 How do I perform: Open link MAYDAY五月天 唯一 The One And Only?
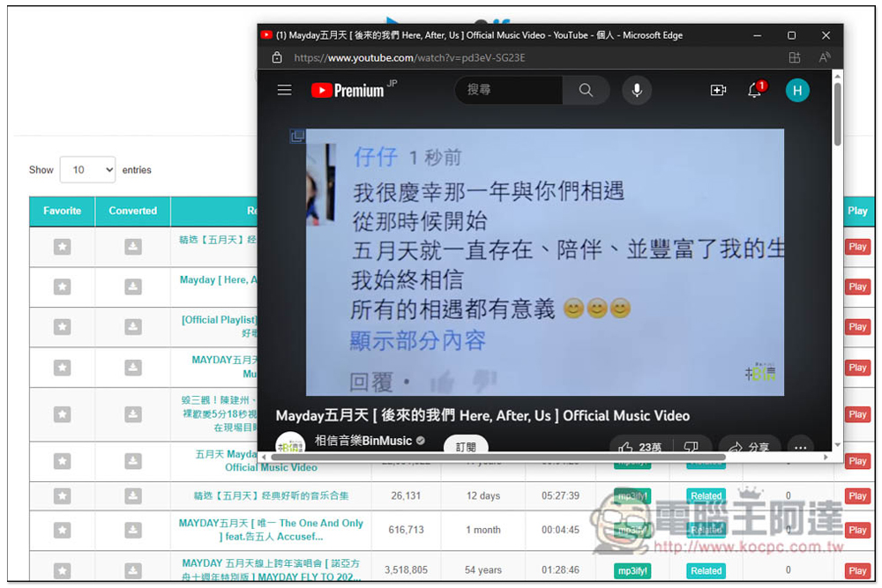coord(271,530)
